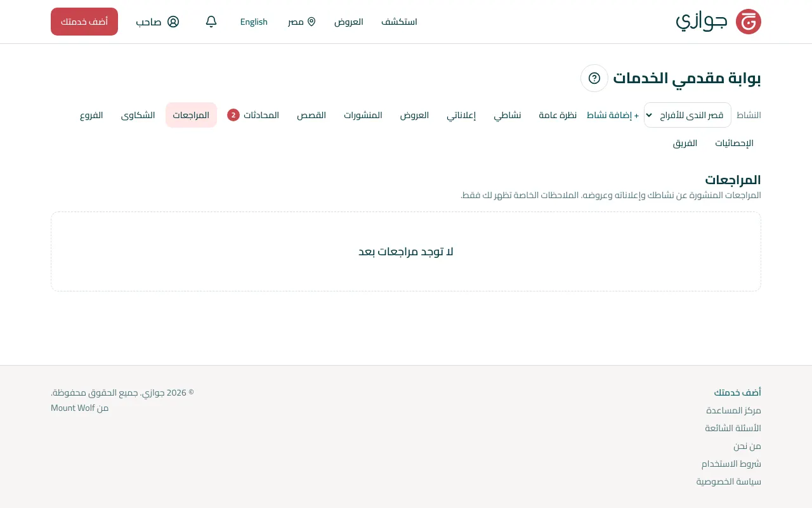Open the قصر الندى للأفراح activity dropdown
This screenshot has height=508, width=812.
click(688, 115)
